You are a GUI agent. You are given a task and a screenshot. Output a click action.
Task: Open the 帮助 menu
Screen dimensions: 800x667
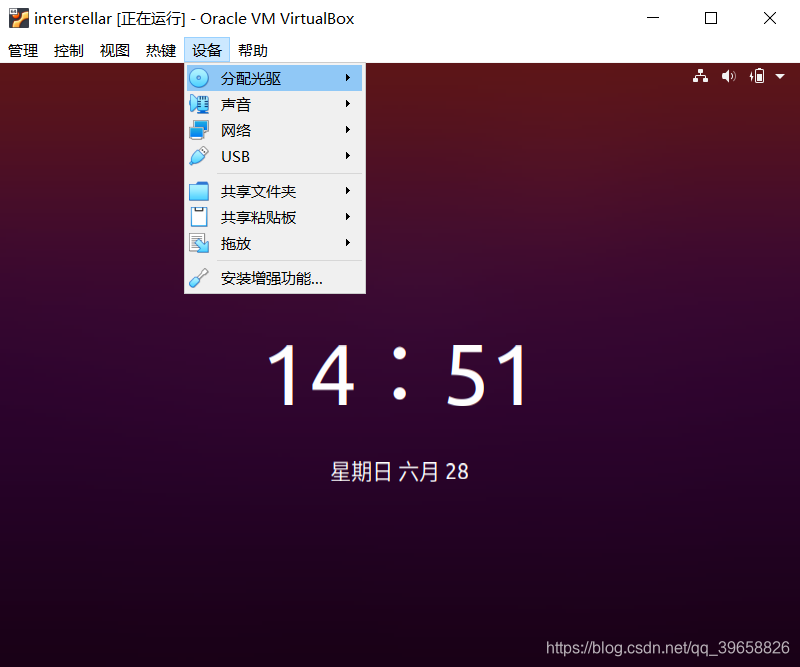(x=253, y=50)
